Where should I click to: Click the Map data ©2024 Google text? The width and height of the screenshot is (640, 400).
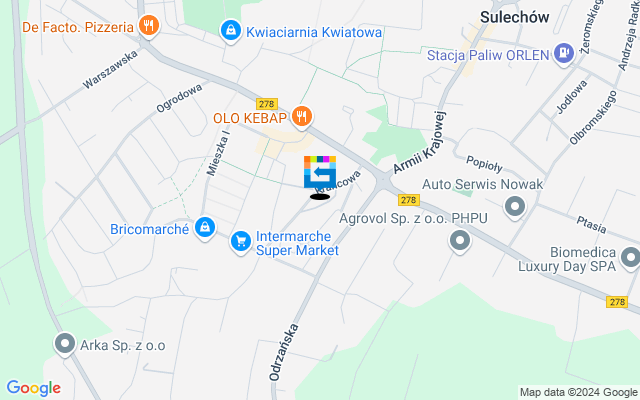[578, 393]
